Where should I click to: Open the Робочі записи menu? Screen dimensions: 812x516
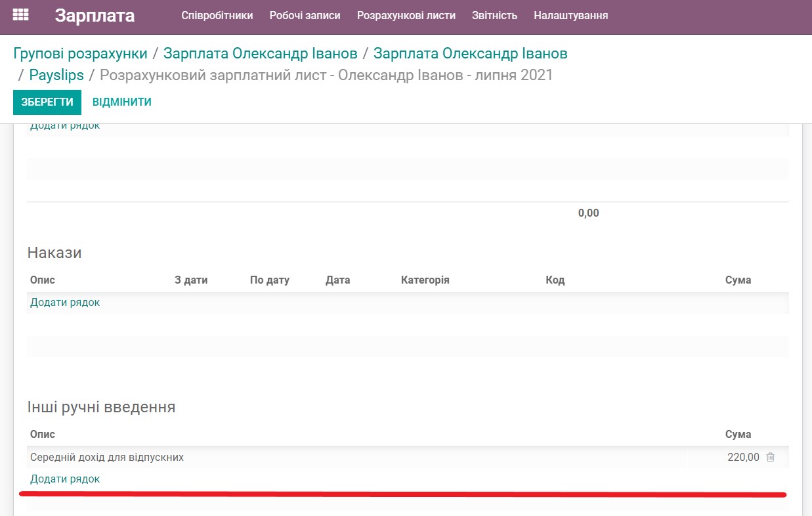305,15
